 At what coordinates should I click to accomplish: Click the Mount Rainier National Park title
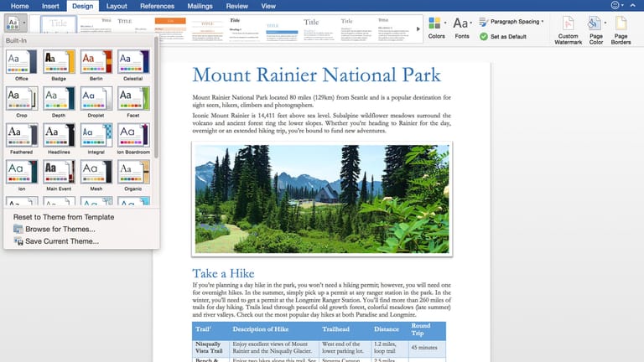pos(316,75)
